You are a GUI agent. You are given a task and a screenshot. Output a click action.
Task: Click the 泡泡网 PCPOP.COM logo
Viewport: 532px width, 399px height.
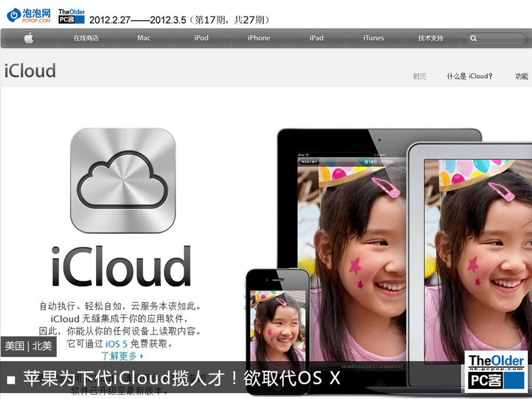pos(29,15)
